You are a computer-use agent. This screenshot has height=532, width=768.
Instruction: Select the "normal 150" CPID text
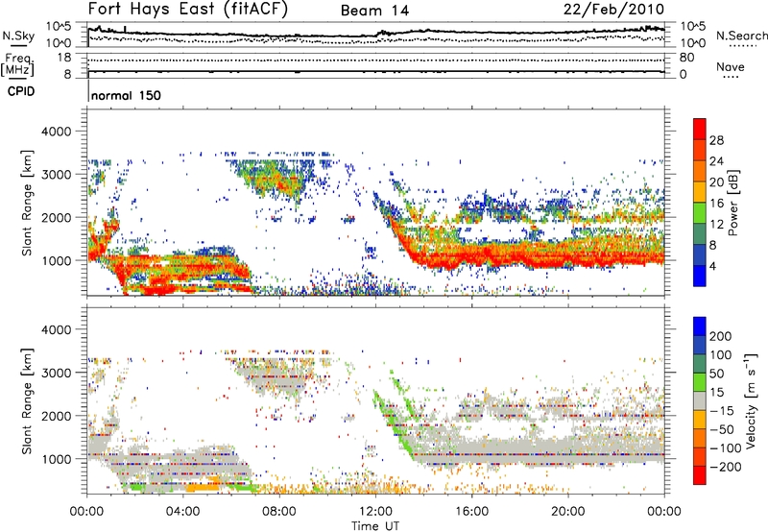(x=126, y=95)
